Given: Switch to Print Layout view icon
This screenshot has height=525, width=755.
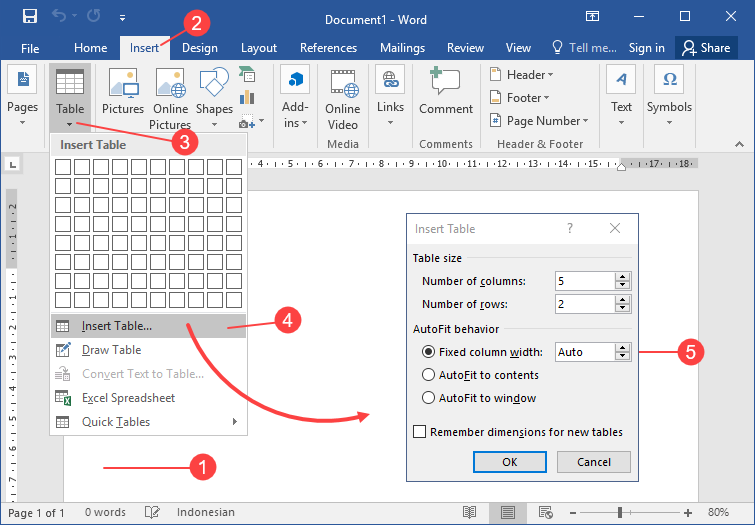Looking at the screenshot, I should pos(508,512).
